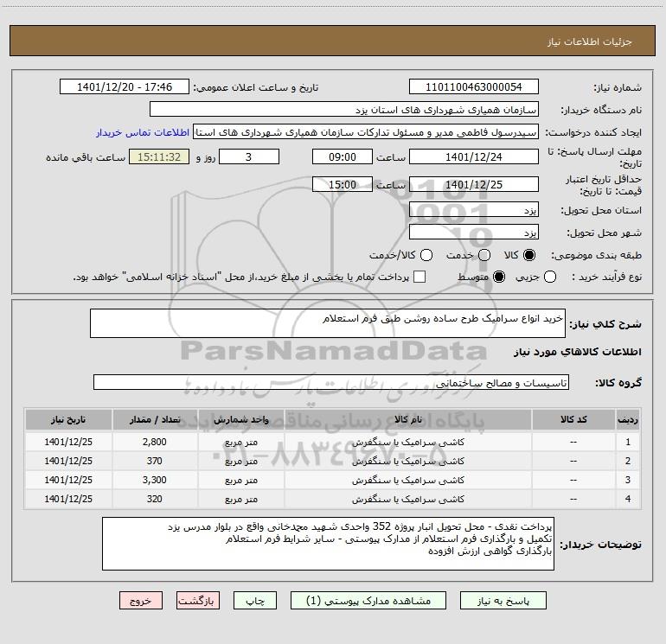Click the نام کالا column header
666x644 pixels.
tap(407, 420)
